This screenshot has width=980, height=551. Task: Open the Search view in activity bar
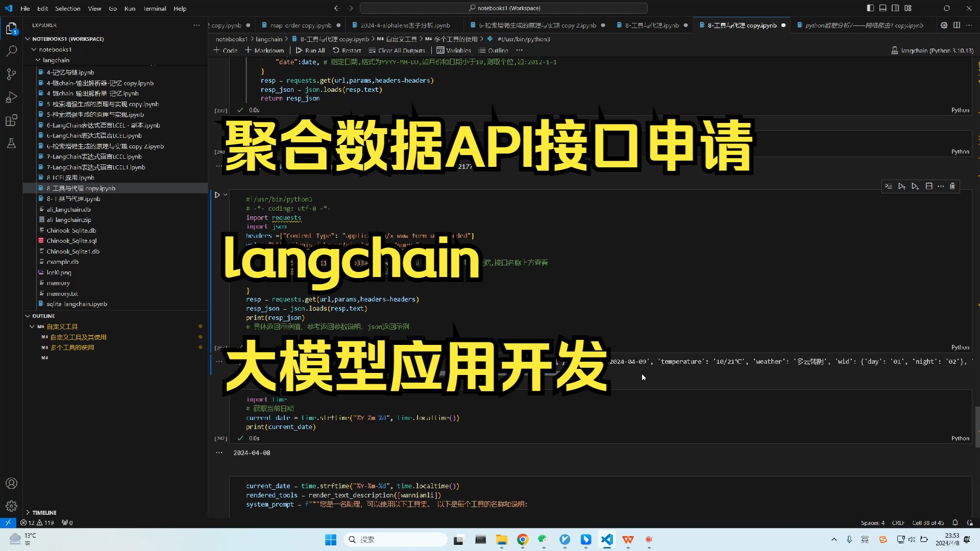11,51
